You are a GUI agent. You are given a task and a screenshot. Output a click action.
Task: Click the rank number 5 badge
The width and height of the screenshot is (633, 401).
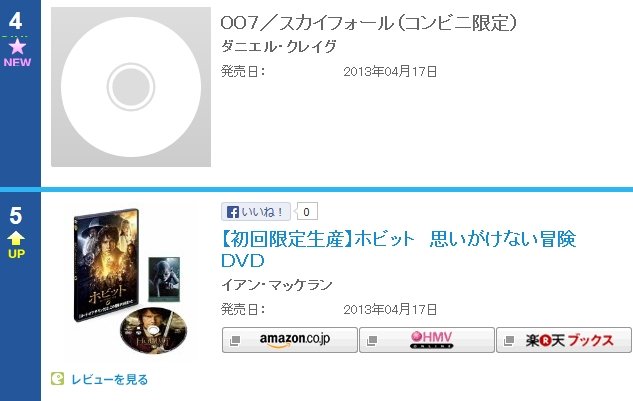(15, 216)
